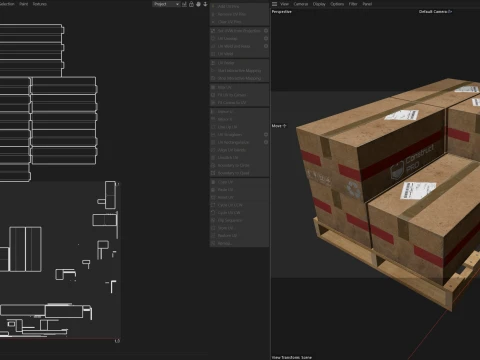Image resolution: width=480 pixels, height=360 pixels.
Task: Choose Boundary to Circle
Action: pos(239,165)
